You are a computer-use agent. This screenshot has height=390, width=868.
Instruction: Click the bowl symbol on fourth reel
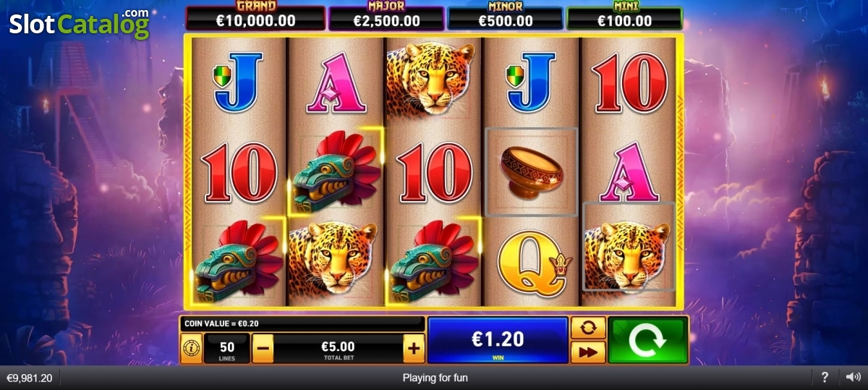pos(532,172)
